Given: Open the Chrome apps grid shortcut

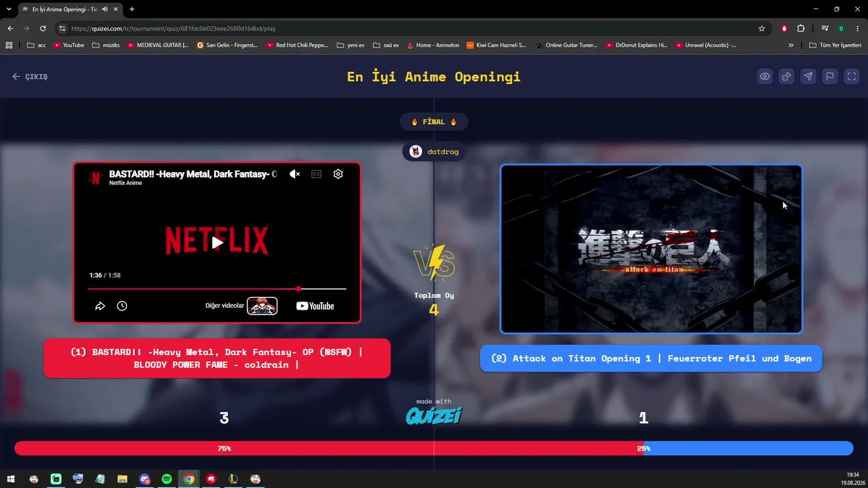Looking at the screenshot, I should 9,45.
